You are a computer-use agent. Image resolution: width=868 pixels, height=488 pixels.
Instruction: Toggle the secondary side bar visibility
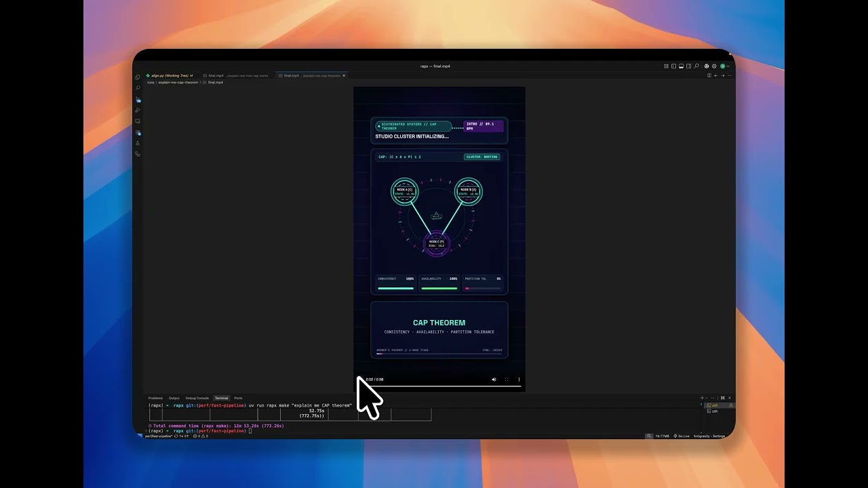point(688,66)
